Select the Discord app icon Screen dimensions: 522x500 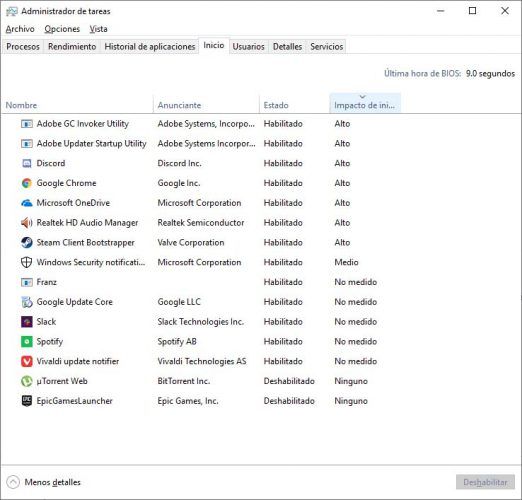(x=27, y=163)
